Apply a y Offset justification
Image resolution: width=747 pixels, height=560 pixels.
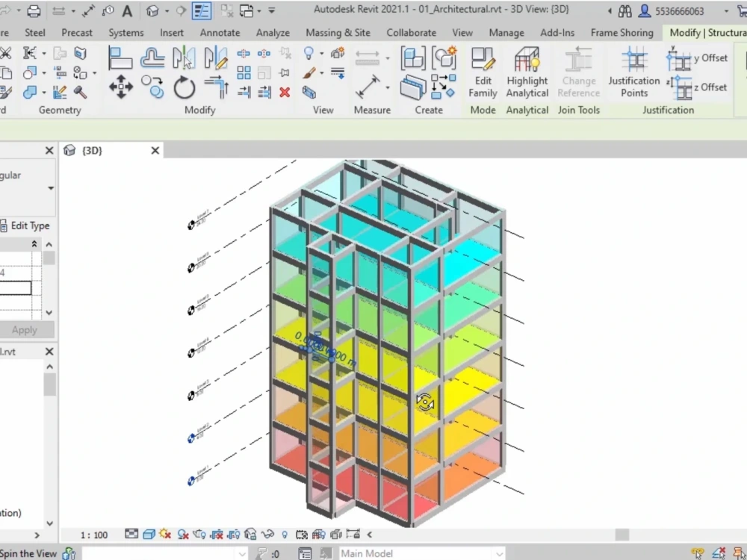pyautogui.click(x=698, y=57)
